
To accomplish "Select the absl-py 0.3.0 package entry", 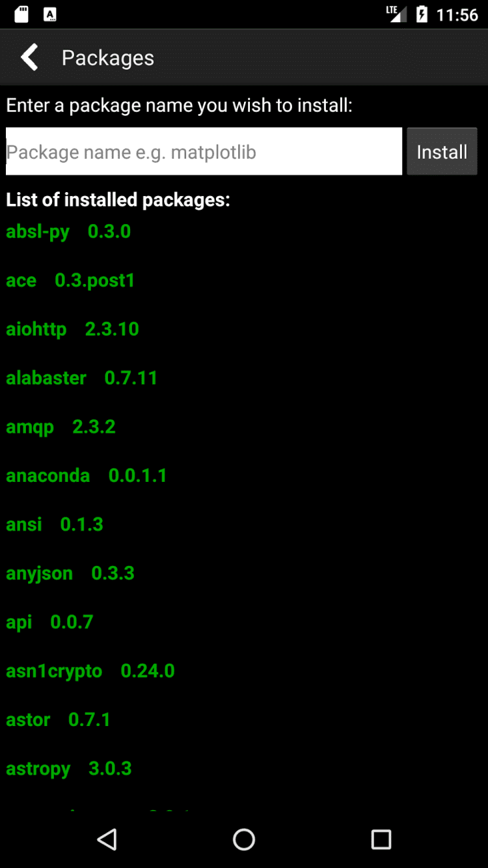I will [x=68, y=231].
